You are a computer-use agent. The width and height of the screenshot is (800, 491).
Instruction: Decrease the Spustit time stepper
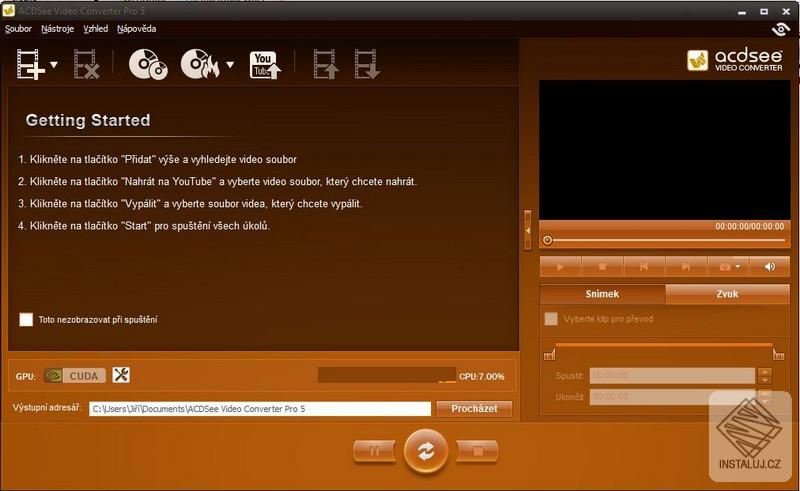[764, 380]
